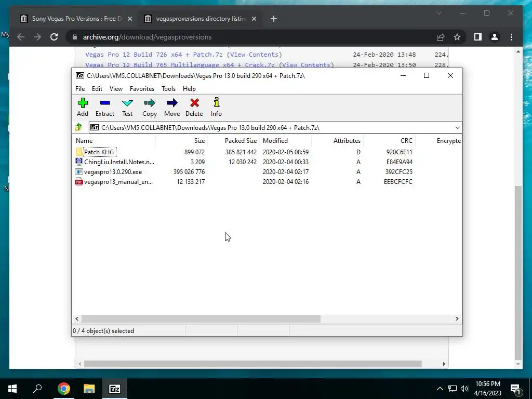Click View Contents for Build 726

[255, 54]
